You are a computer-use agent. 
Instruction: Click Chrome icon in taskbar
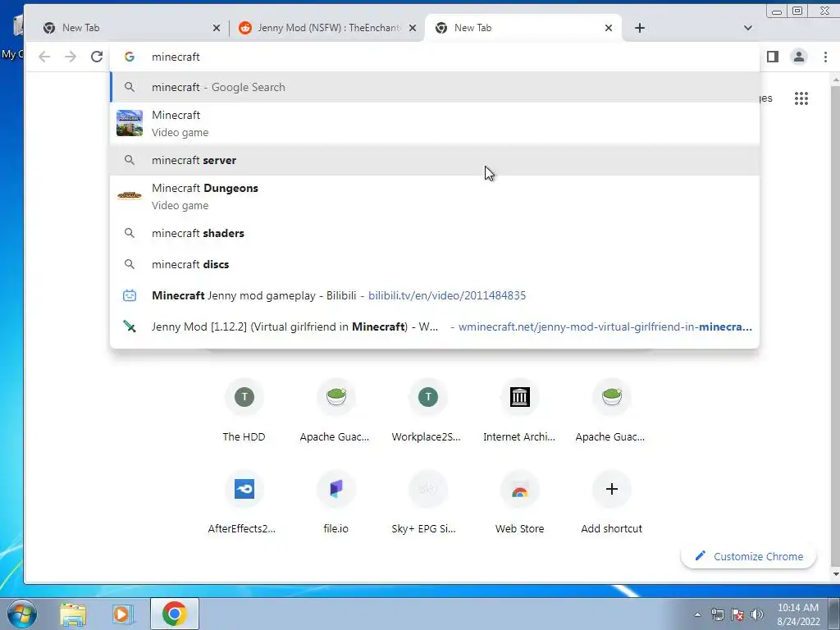[175, 614]
